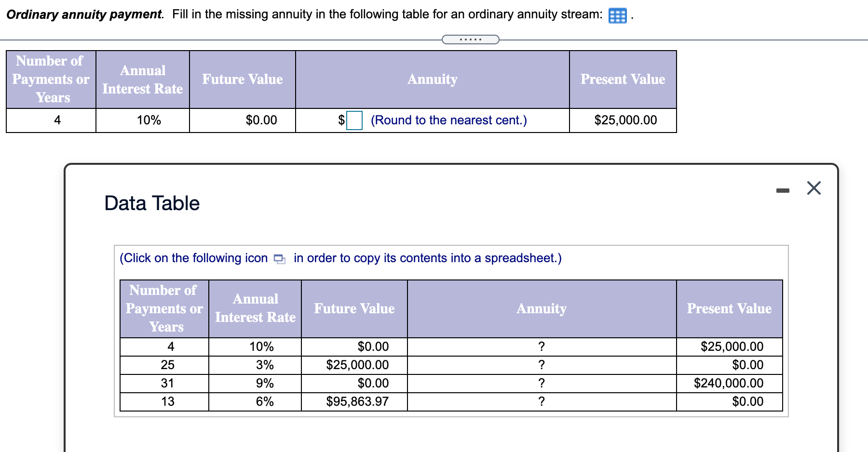Click the spreadsheet icon in the problem statement
868x452 pixels.
coord(618,15)
